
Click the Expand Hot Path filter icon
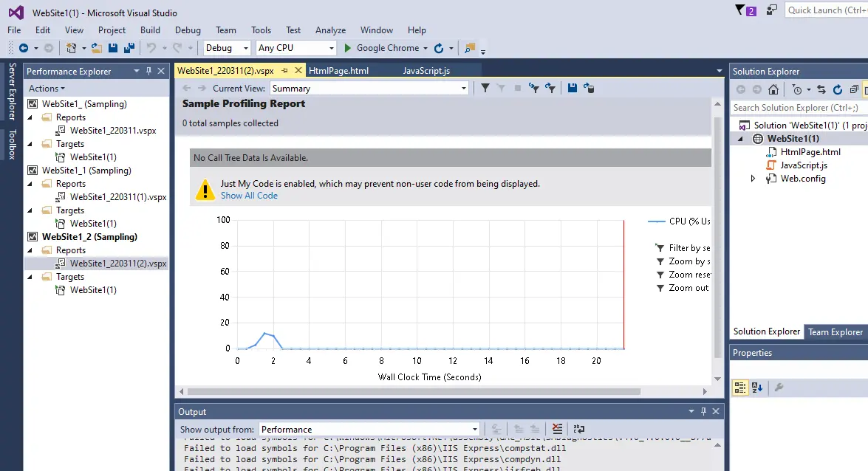click(550, 88)
